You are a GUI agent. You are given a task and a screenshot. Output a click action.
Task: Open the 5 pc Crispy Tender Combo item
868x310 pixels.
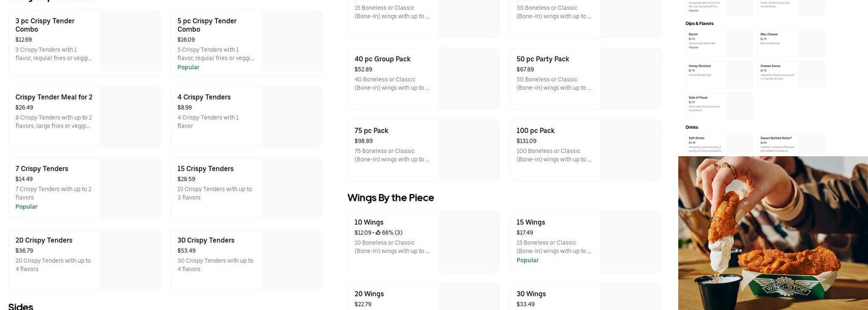[246, 43]
